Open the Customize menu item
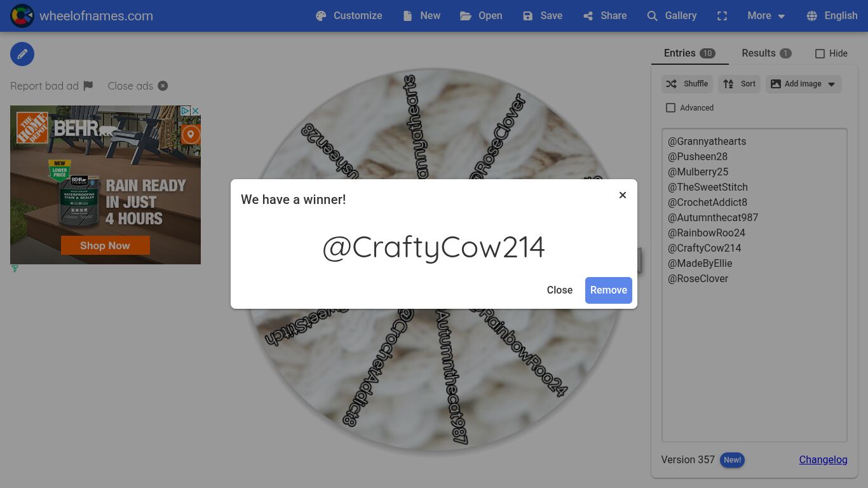868x488 pixels. point(349,16)
